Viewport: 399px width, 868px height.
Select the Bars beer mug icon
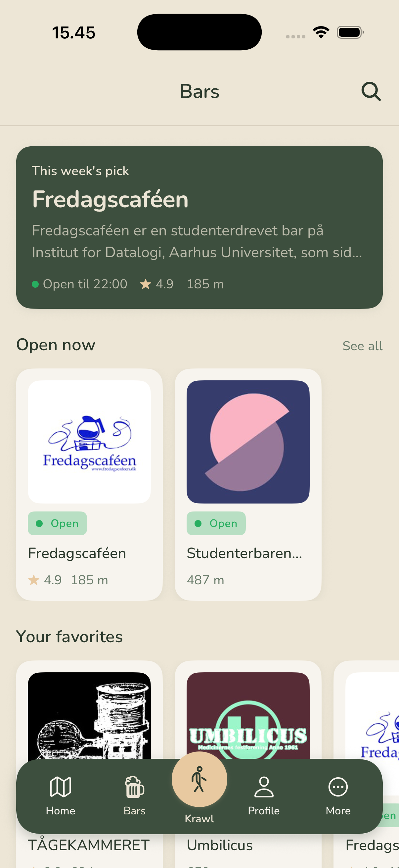point(134,787)
